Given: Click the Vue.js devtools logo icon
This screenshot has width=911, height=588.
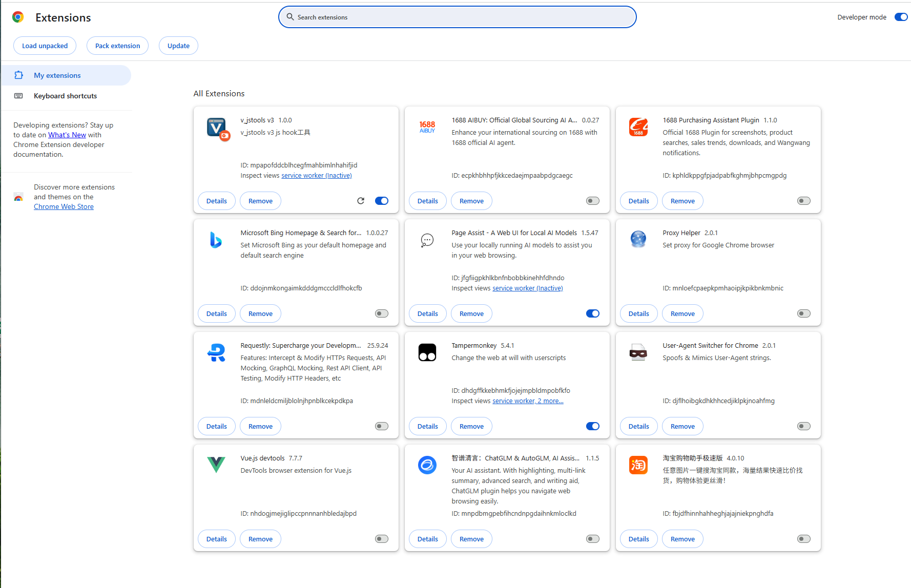Looking at the screenshot, I should [x=216, y=465].
